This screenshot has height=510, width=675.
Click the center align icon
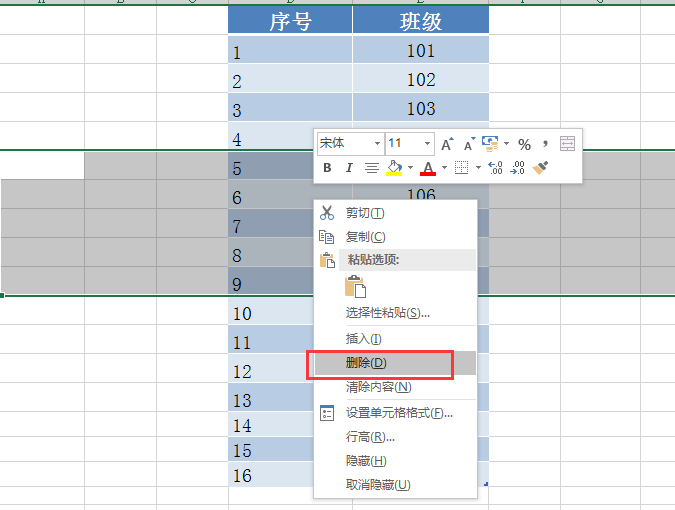[372, 167]
